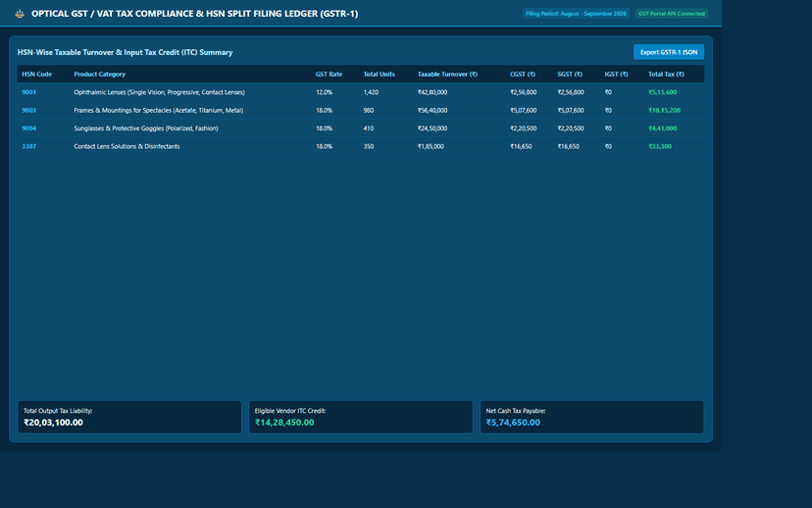Click the 1,420 total units value

tap(371, 92)
